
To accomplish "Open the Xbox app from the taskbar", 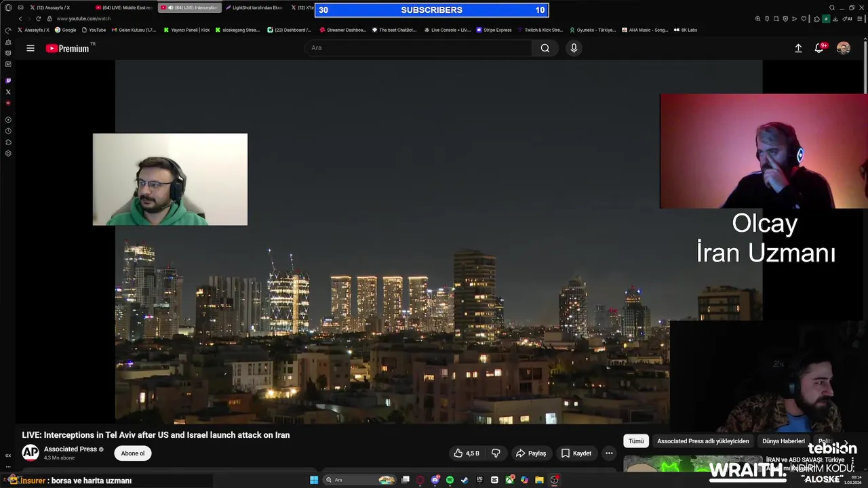I will (x=509, y=480).
